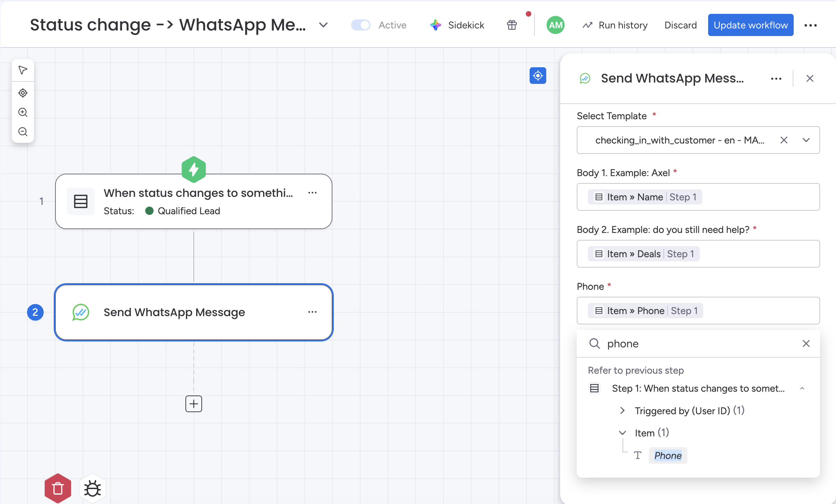Click WhatsApp icon in step 2 card
Screen dimensions: 836x504
[81, 312]
